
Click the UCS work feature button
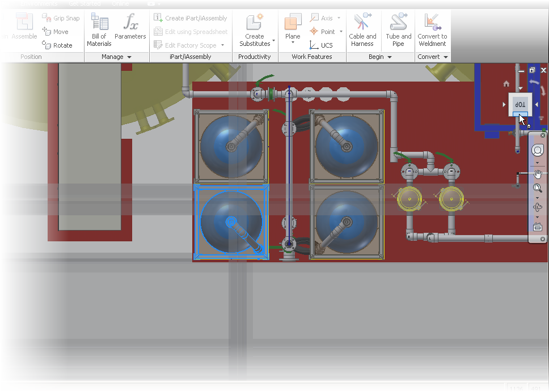coord(321,45)
